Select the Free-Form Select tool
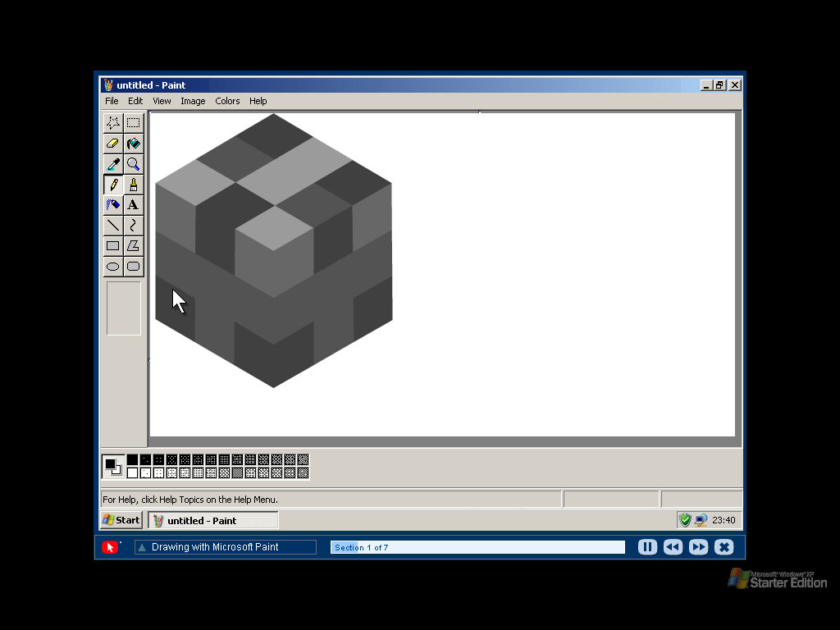The image size is (840, 630). 113,123
